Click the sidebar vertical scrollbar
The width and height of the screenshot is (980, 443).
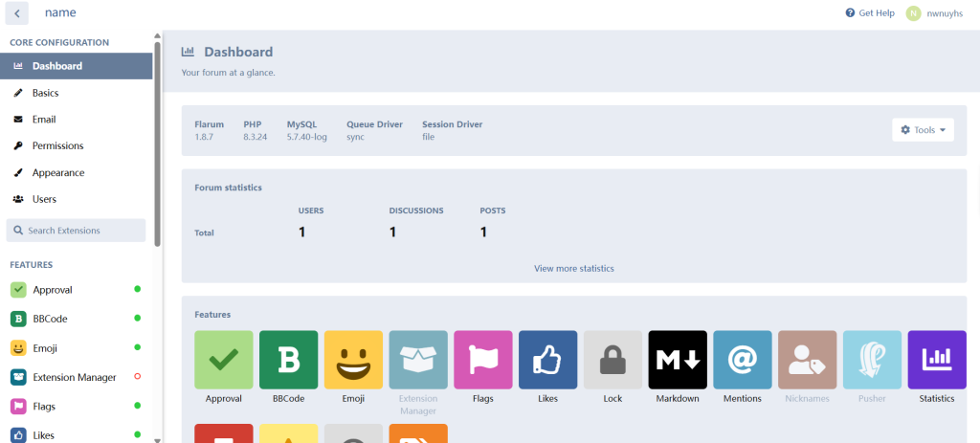pyautogui.click(x=158, y=144)
